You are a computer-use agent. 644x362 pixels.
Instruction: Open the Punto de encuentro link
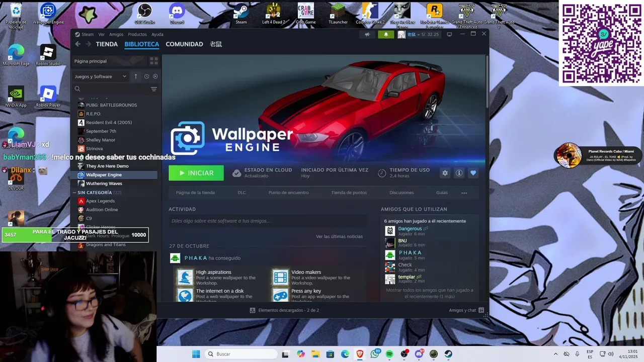point(289,193)
